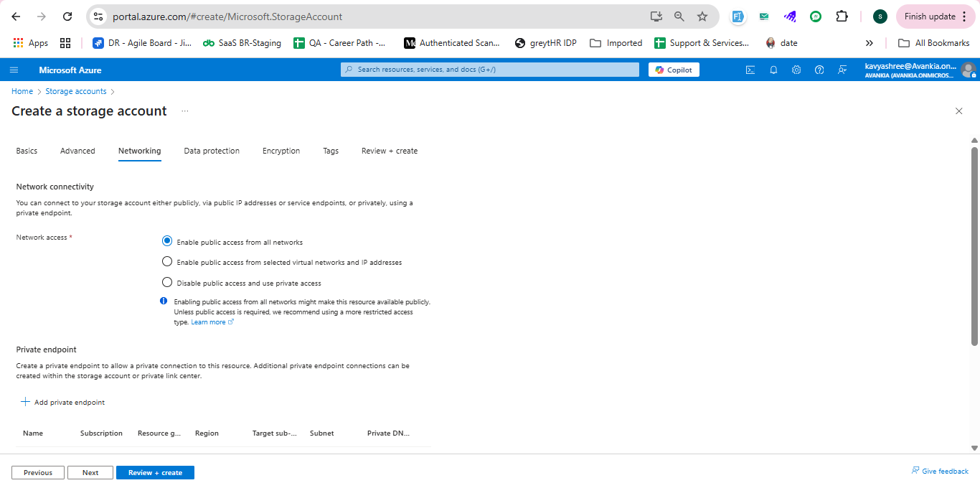Open portal settings gear icon
Image resolution: width=980 pixels, height=488 pixels.
796,70
